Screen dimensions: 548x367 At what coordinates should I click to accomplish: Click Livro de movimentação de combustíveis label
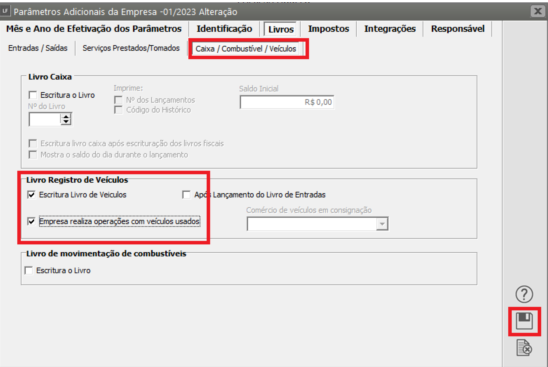click(106, 254)
